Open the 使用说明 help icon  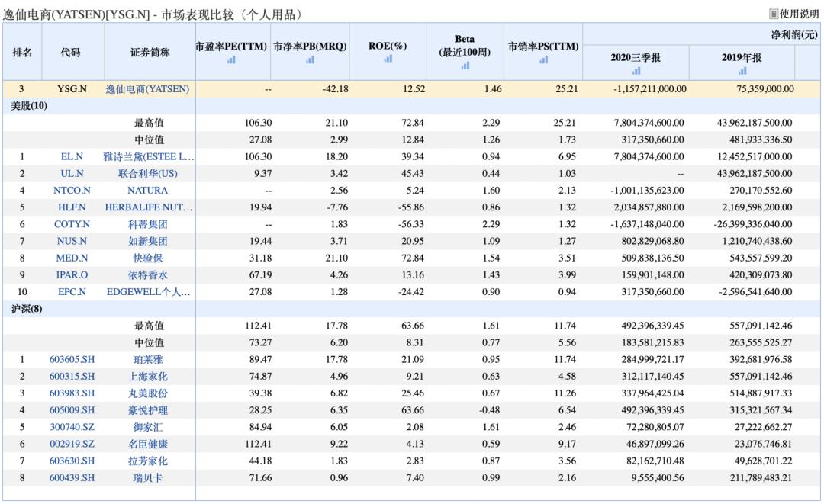[774, 14]
